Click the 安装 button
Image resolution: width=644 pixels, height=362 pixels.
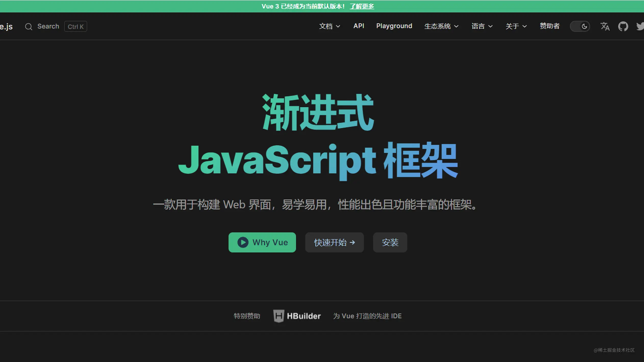point(390,242)
